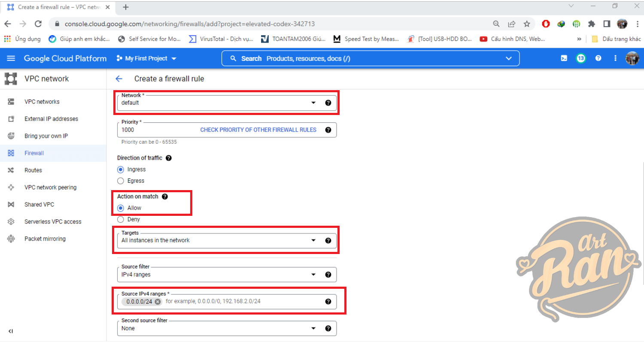The width and height of the screenshot is (644, 342).
Task: Click the Search products, resources, docs field
Action: click(371, 58)
